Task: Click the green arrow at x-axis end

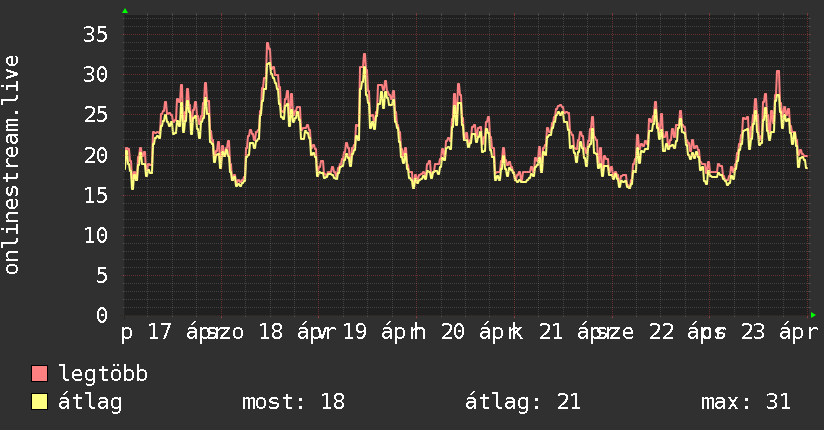Action: (813, 315)
